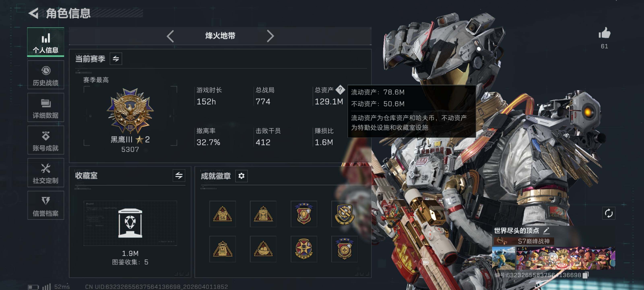Click the 黑鹰III rank emblem
This screenshot has width=644, height=290.
pos(130,111)
